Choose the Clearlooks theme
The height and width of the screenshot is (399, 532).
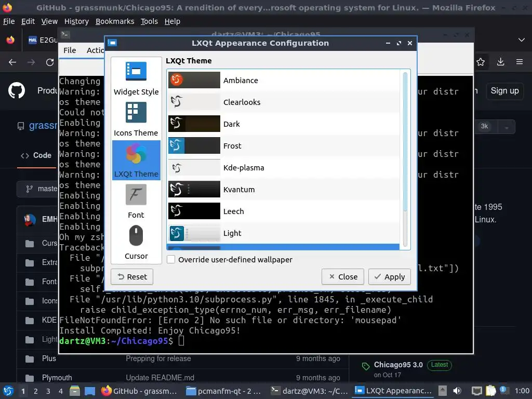click(x=283, y=102)
